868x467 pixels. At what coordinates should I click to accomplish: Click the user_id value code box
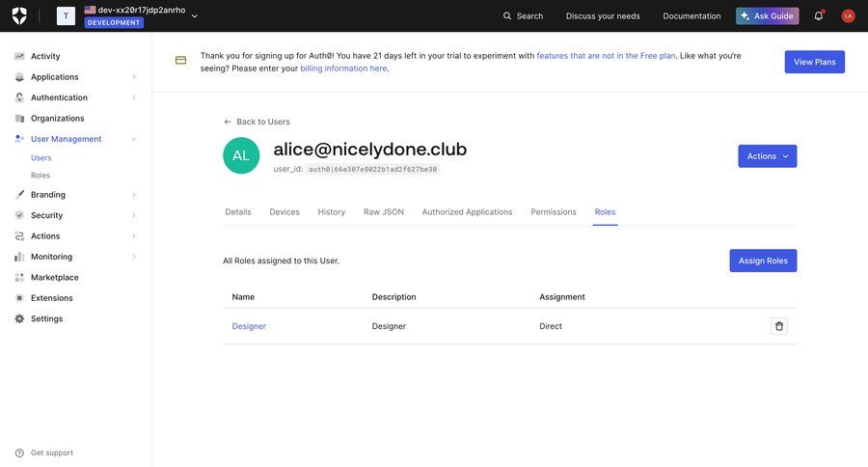[372, 170]
